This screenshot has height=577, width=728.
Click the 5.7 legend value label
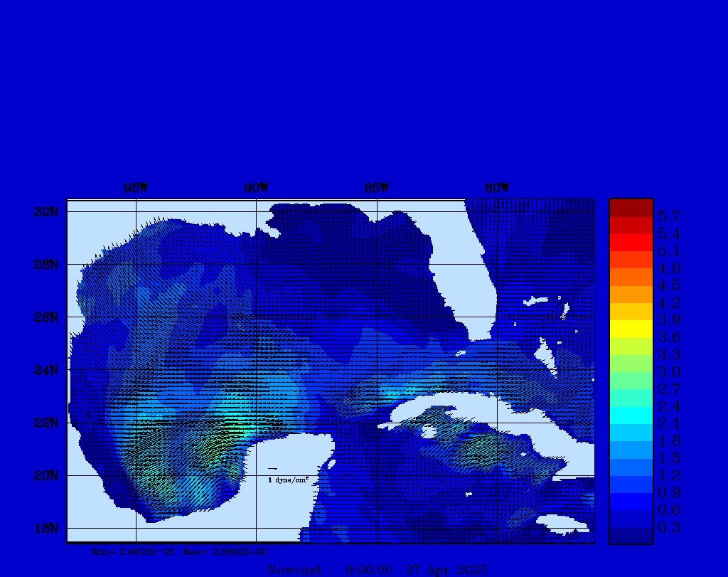tap(669, 216)
